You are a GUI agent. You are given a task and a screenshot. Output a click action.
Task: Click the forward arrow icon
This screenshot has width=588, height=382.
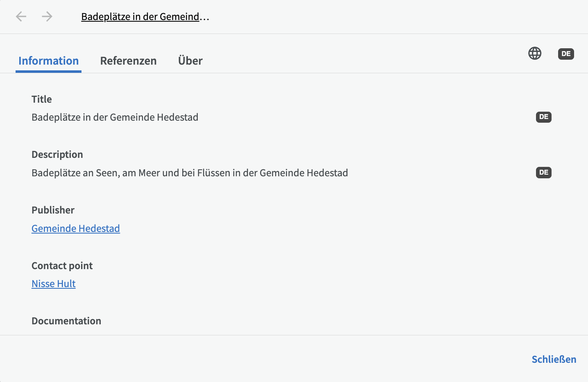(47, 16)
